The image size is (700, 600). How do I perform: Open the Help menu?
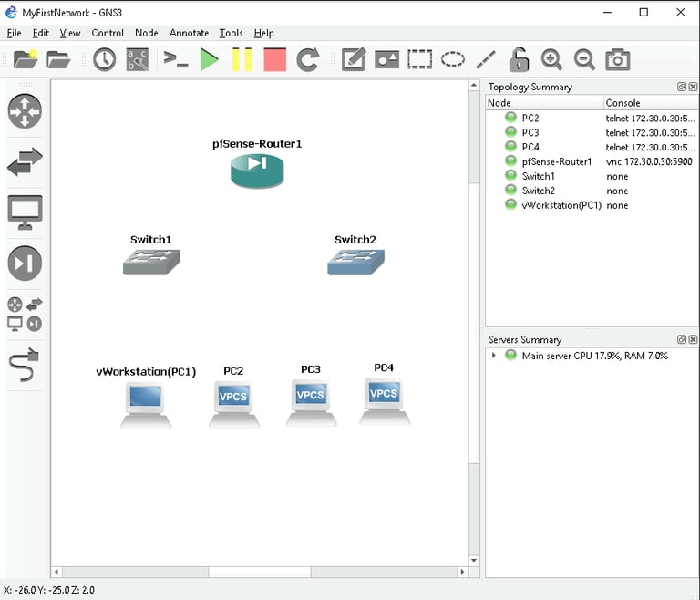(x=263, y=33)
